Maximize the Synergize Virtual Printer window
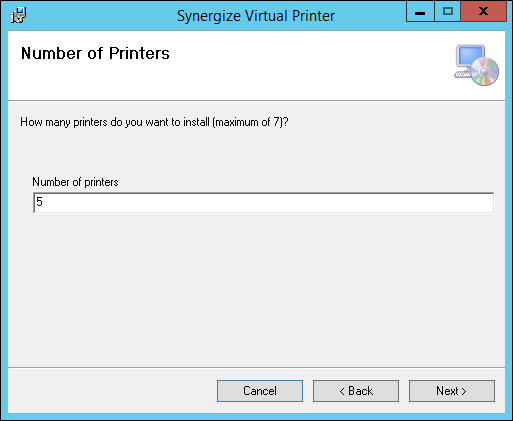 [x=448, y=12]
